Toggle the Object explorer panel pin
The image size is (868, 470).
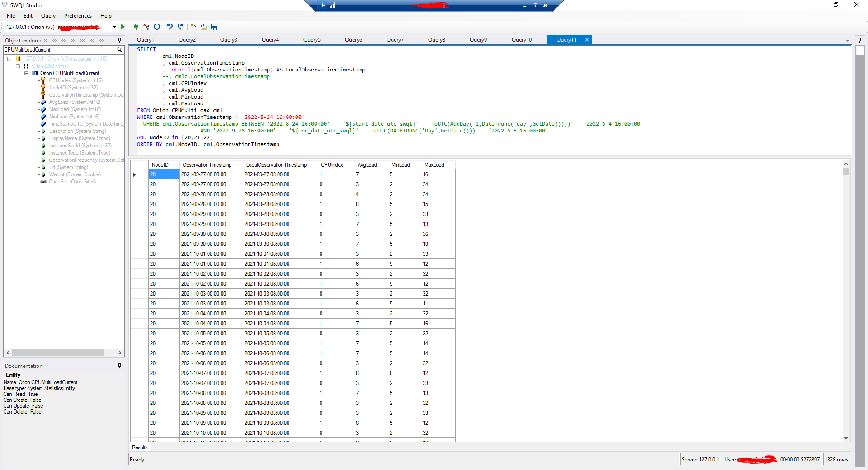click(119, 40)
